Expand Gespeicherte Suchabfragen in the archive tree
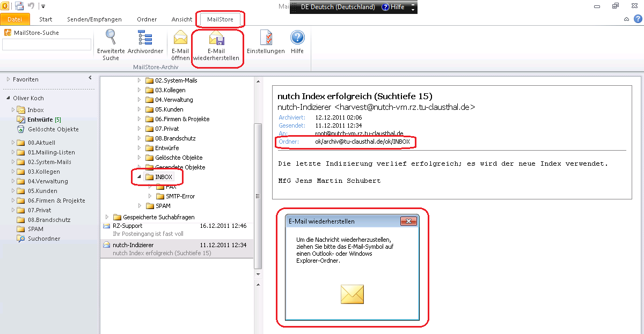 click(x=107, y=217)
